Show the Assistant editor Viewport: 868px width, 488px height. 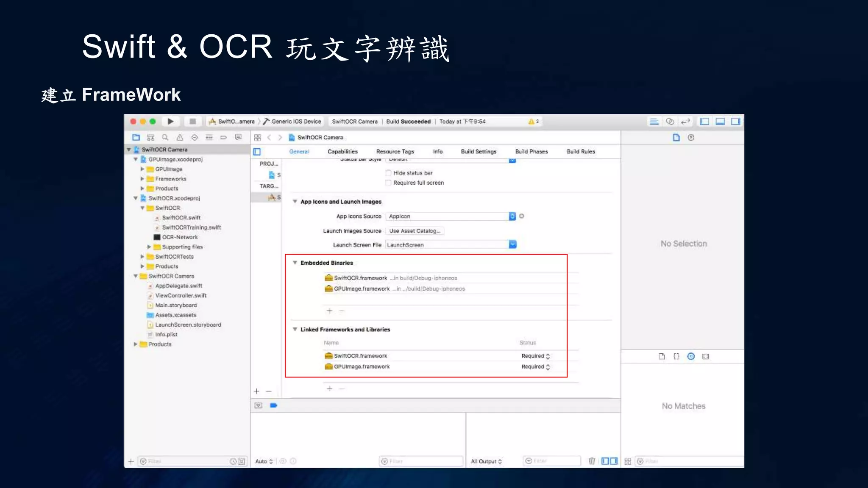pyautogui.click(x=670, y=122)
